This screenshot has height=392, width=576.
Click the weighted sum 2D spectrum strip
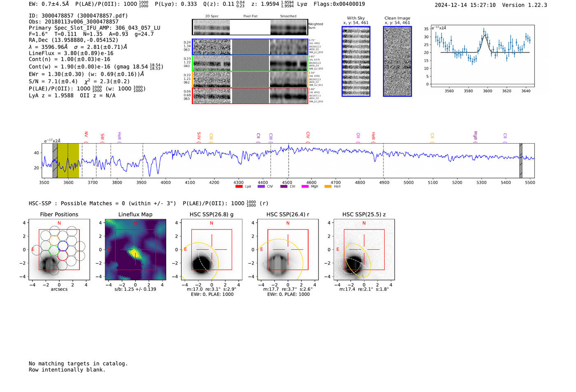click(250, 27)
